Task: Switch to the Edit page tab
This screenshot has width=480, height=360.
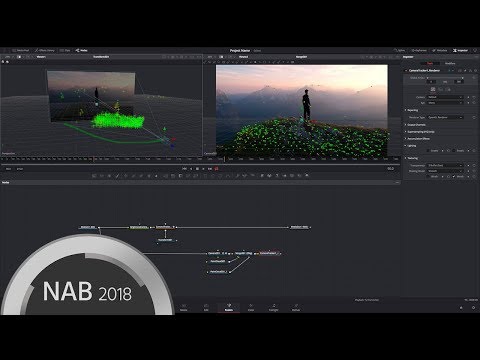Action: click(x=206, y=307)
